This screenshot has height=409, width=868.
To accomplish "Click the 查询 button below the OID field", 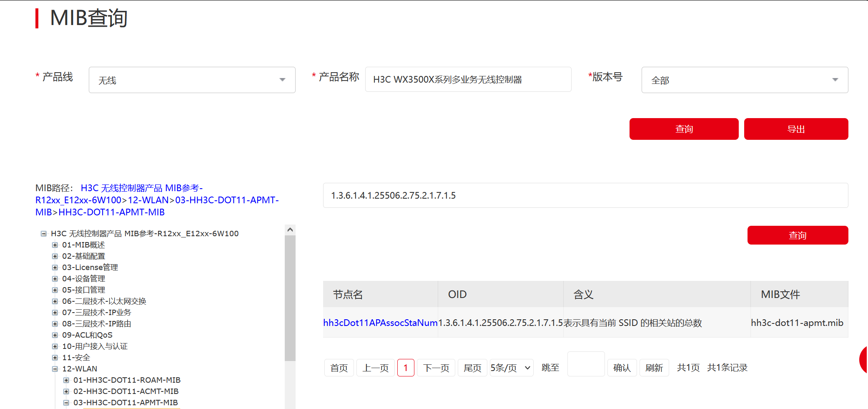I will tap(798, 235).
